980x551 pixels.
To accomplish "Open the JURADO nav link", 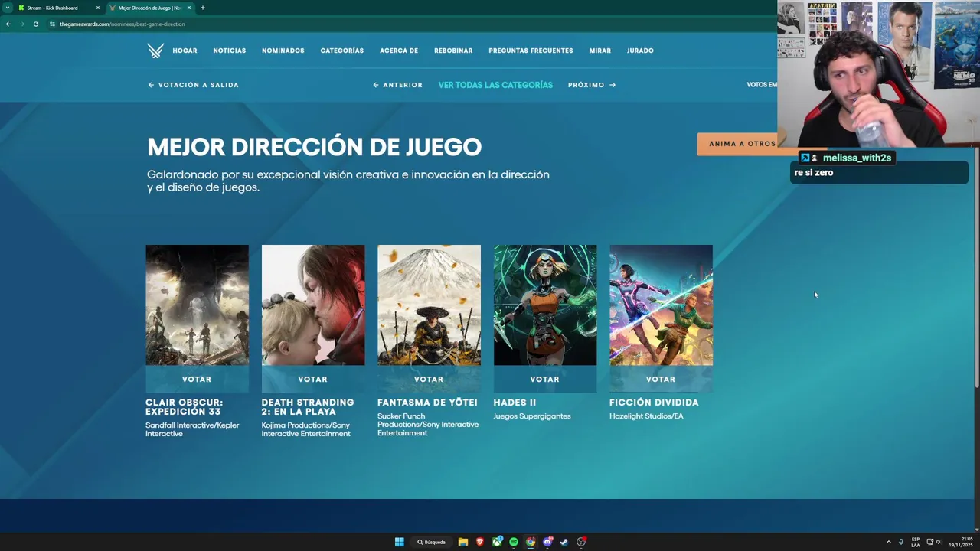I will coord(640,51).
